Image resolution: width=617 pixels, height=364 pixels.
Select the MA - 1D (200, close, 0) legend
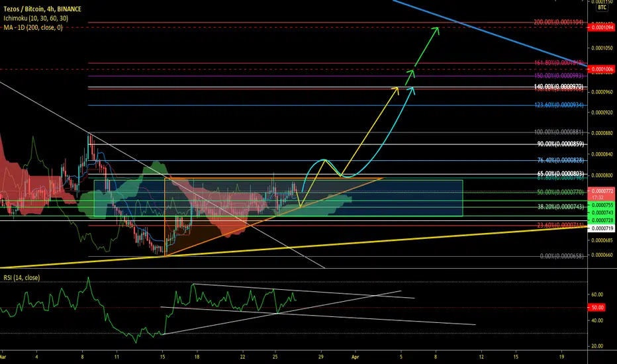[x=33, y=28]
